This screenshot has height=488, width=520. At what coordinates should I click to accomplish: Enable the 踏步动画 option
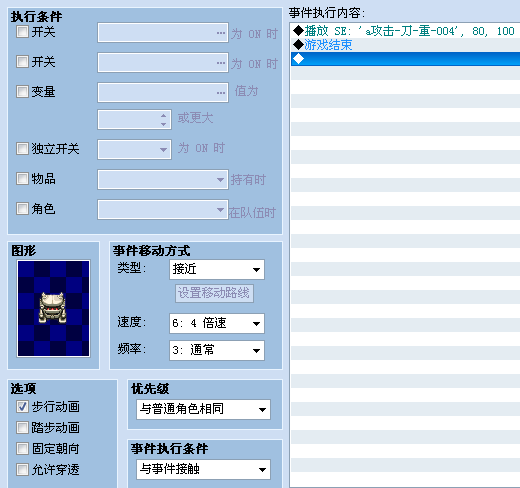(22, 428)
